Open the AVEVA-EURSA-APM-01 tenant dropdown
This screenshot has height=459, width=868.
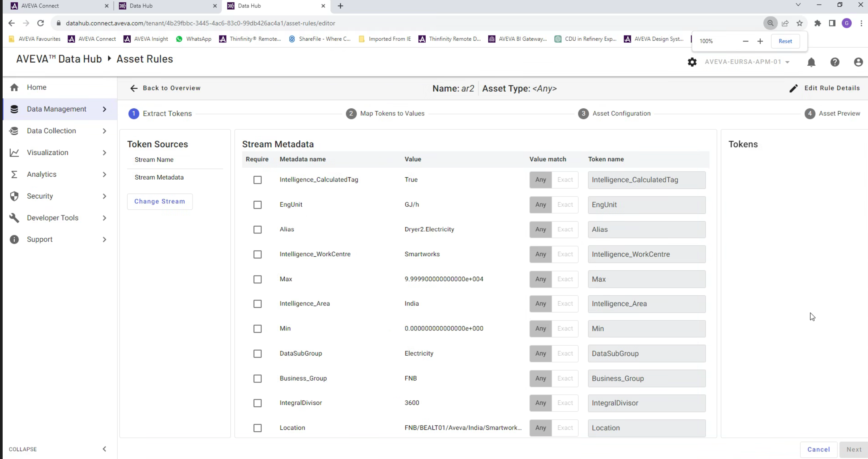747,62
